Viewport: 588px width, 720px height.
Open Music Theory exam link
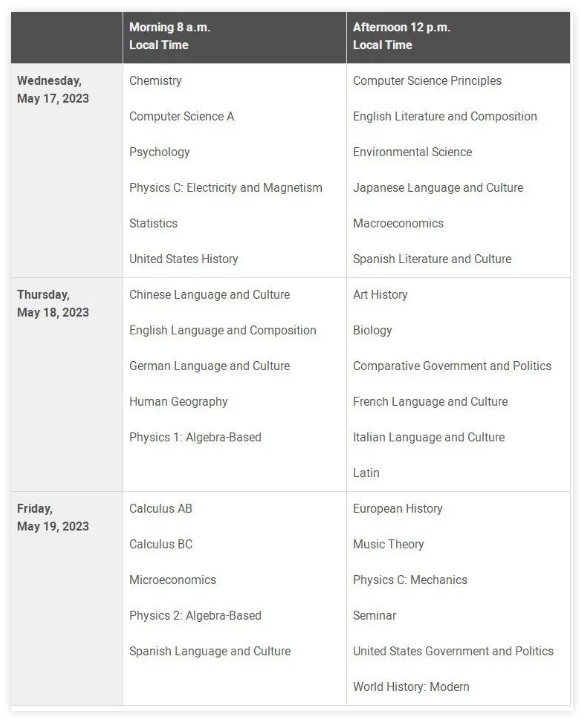(x=388, y=544)
